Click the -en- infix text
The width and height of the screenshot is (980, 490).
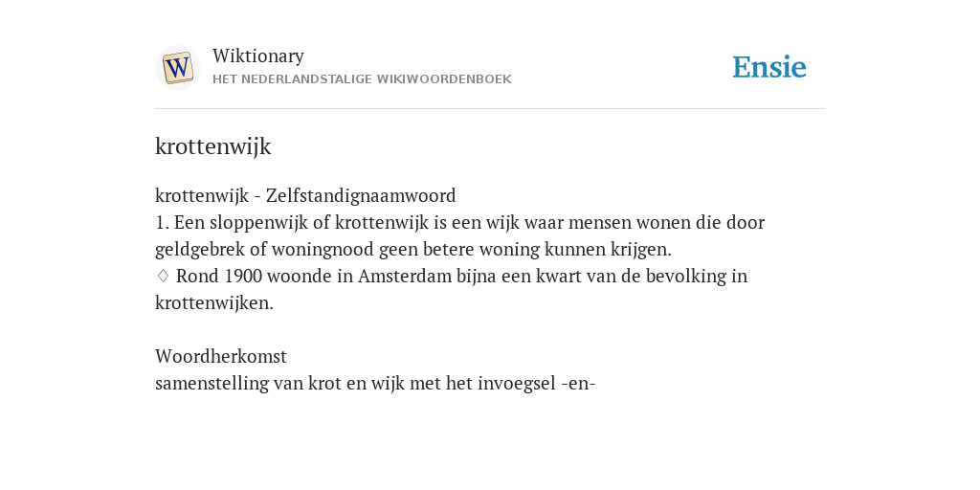[x=579, y=383]
